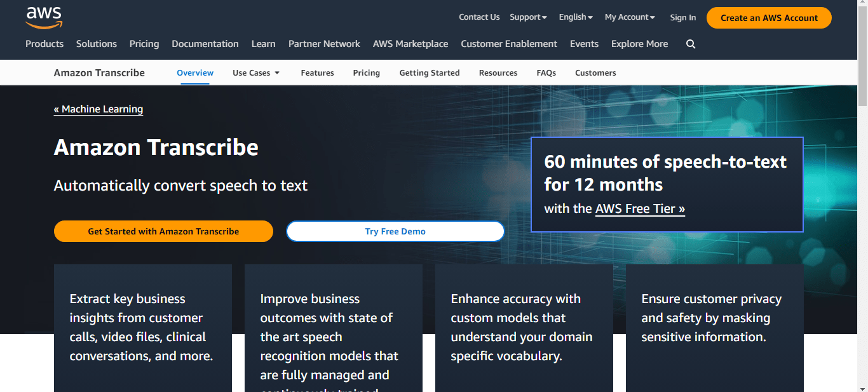
Task: Click Create an AWS Account button
Action: pyautogui.click(x=769, y=18)
